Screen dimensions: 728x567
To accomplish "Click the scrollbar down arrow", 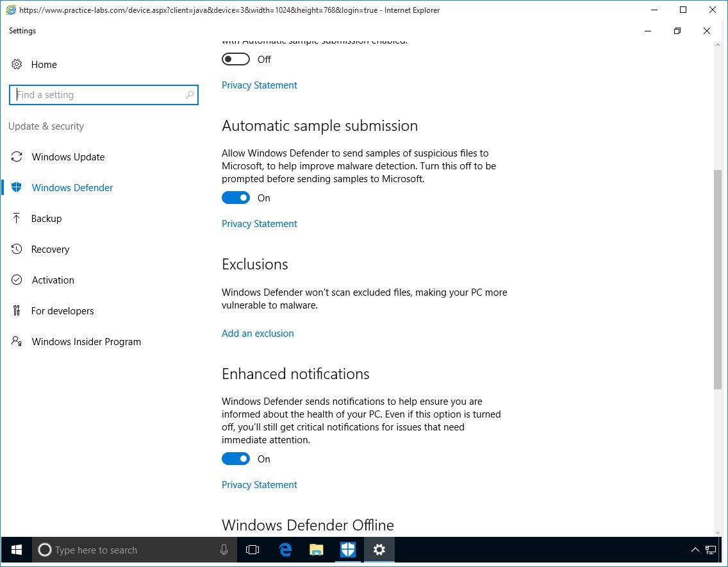I will click(x=718, y=532).
